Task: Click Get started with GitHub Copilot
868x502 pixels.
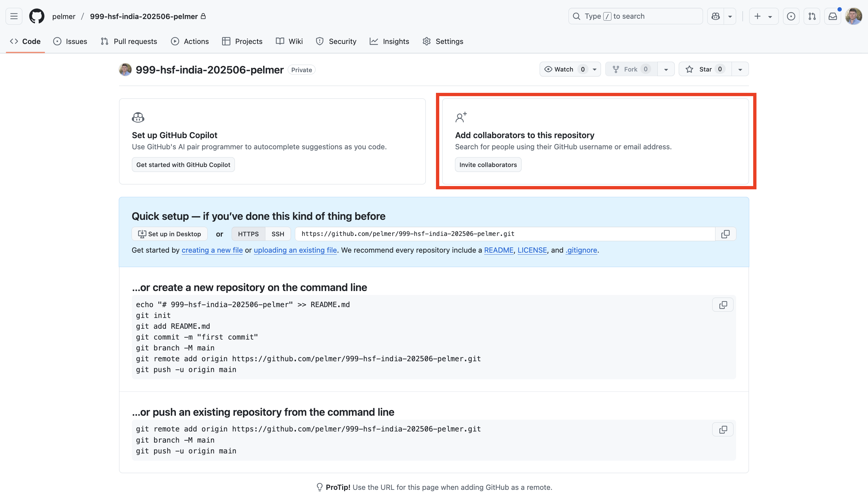Action: pos(183,165)
